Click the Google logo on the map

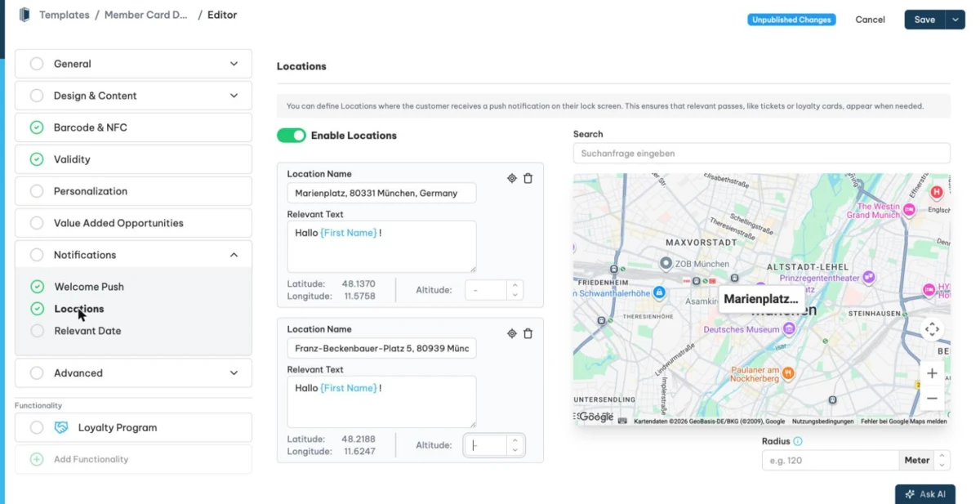[596, 417]
